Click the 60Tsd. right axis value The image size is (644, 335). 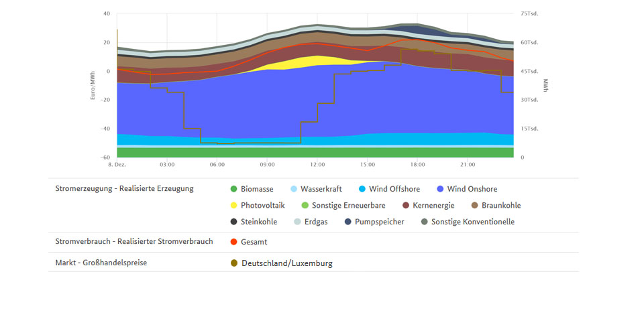[529, 42]
